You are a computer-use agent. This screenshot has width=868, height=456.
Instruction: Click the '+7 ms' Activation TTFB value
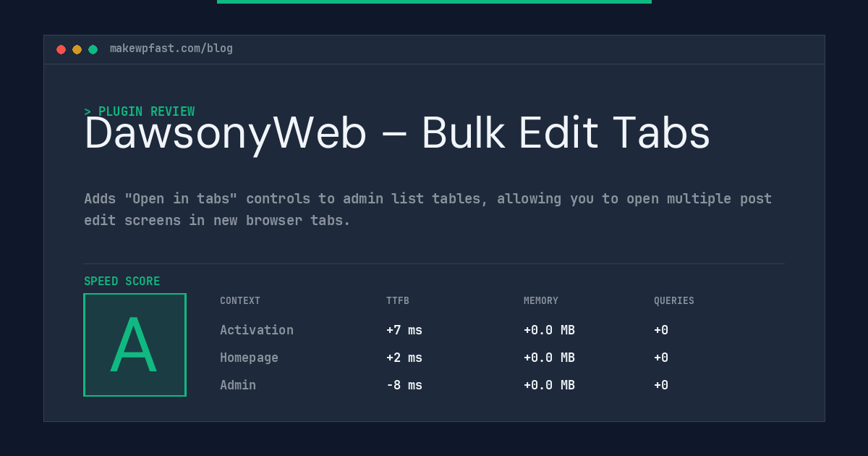coord(404,330)
